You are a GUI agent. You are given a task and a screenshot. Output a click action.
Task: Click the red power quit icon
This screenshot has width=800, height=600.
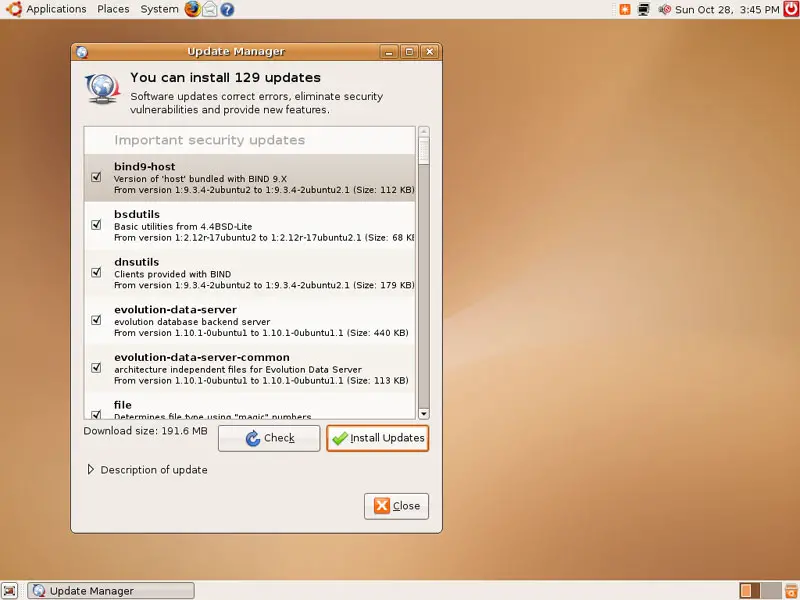click(x=791, y=9)
